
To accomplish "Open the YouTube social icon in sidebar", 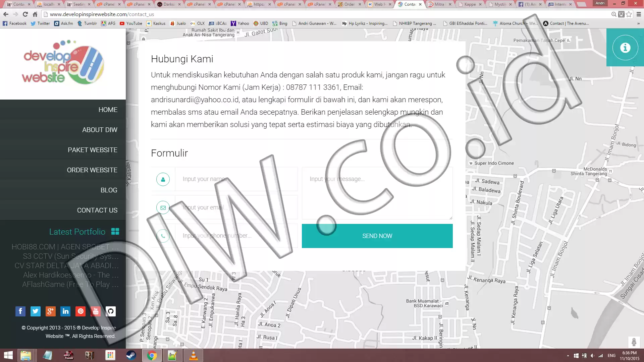I will 96,311.
